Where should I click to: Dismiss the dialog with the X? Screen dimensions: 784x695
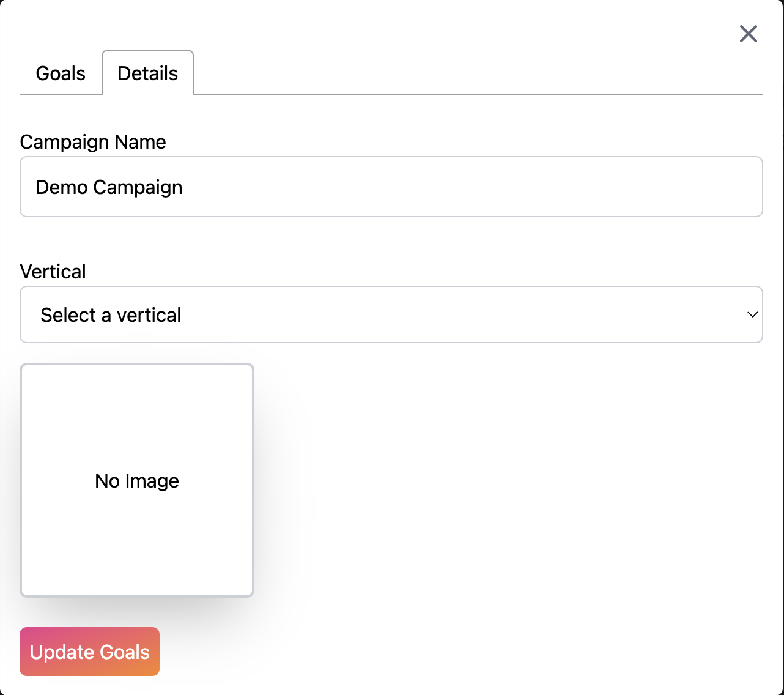point(748,34)
